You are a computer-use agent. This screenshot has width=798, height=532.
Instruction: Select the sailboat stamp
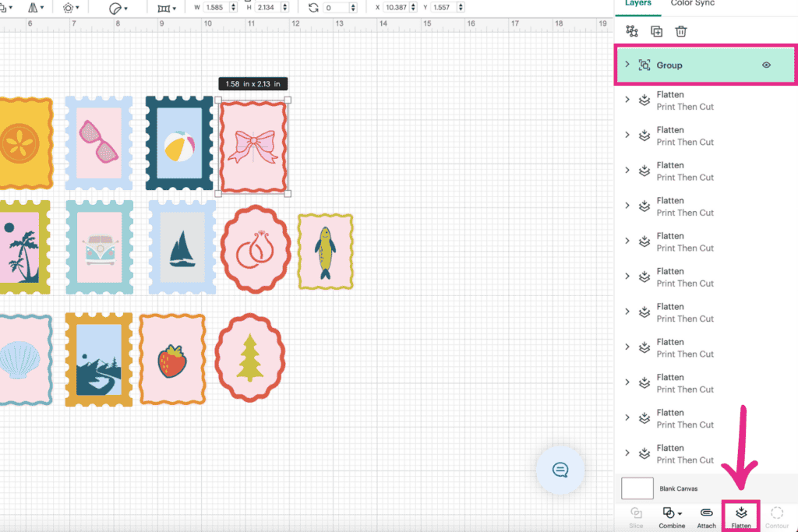point(182,247)
